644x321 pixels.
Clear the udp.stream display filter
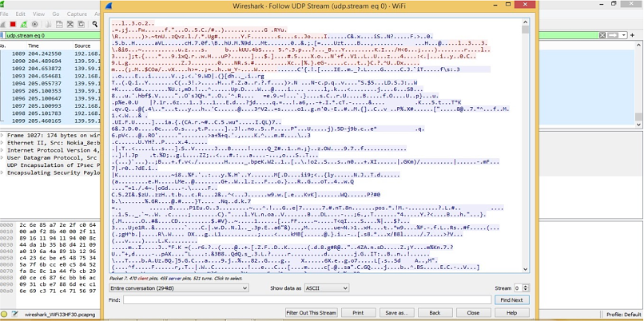[x=602, y=35]
